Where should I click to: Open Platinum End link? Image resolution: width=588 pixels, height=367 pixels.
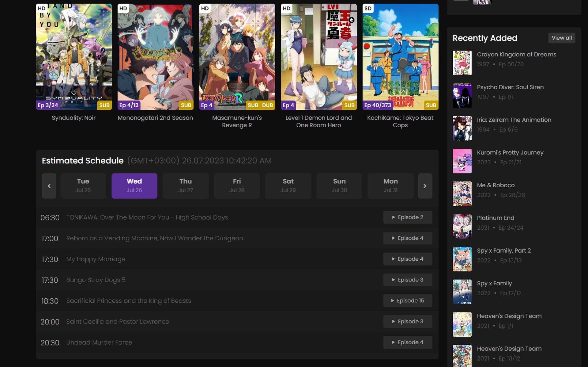pyautogui.click(x=496, y=218)
